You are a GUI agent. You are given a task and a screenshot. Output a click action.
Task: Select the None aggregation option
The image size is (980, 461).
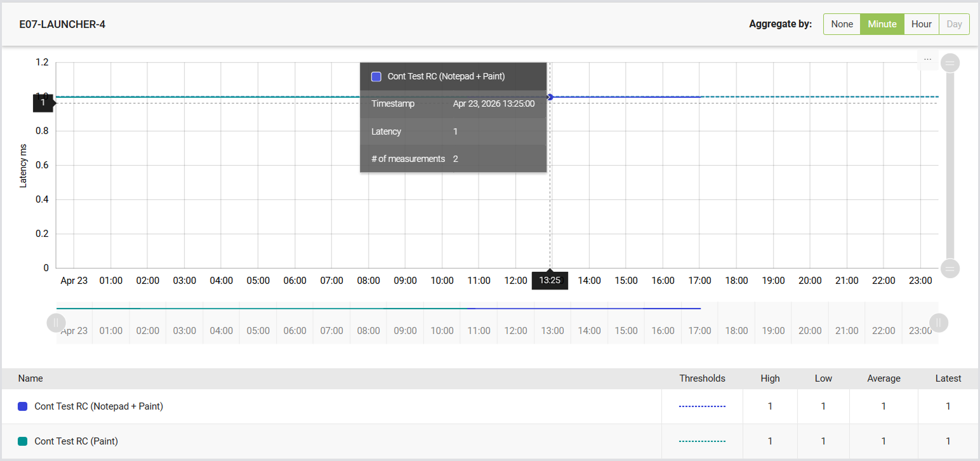[x=842, y=24]
